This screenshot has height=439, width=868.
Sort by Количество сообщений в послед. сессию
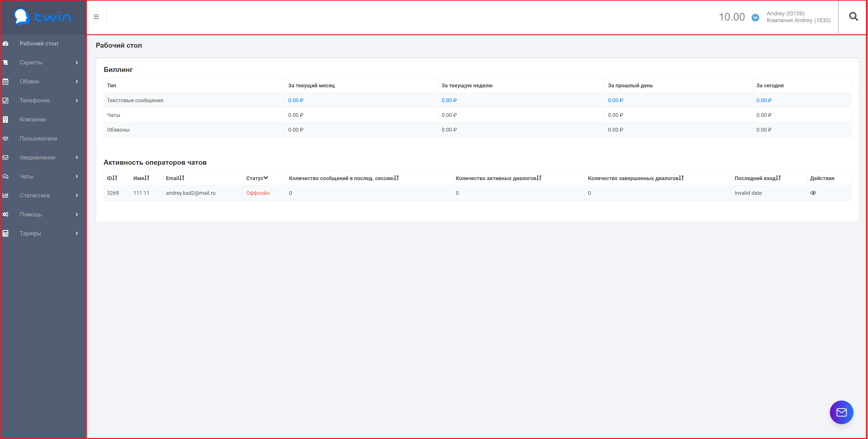pos(397,178)
